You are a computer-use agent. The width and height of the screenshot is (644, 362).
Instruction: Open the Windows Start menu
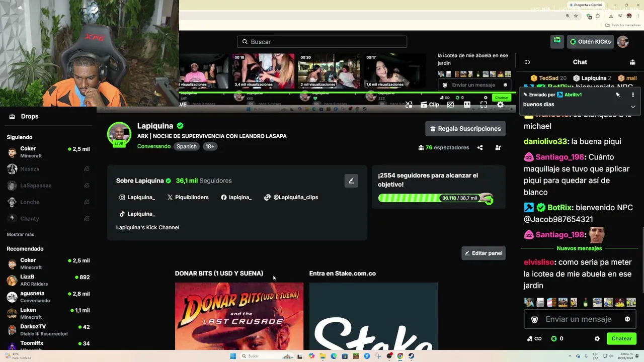point(233,356)
